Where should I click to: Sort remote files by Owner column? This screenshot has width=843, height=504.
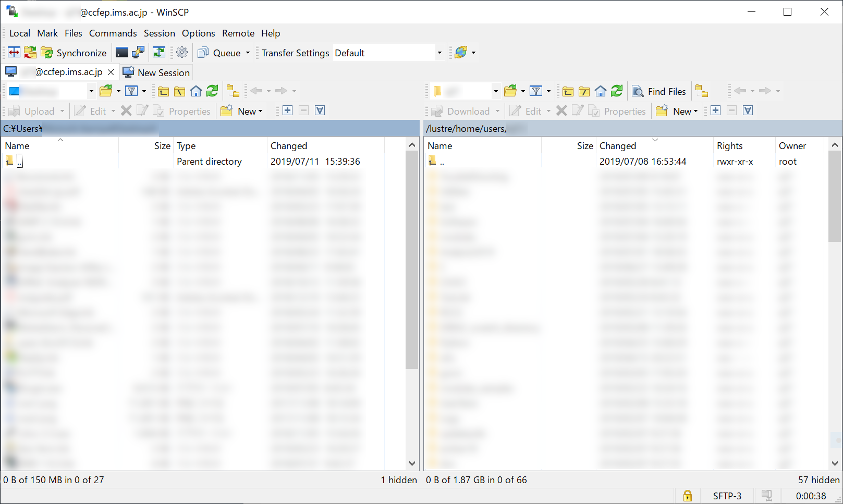click(x=800, y=146)
